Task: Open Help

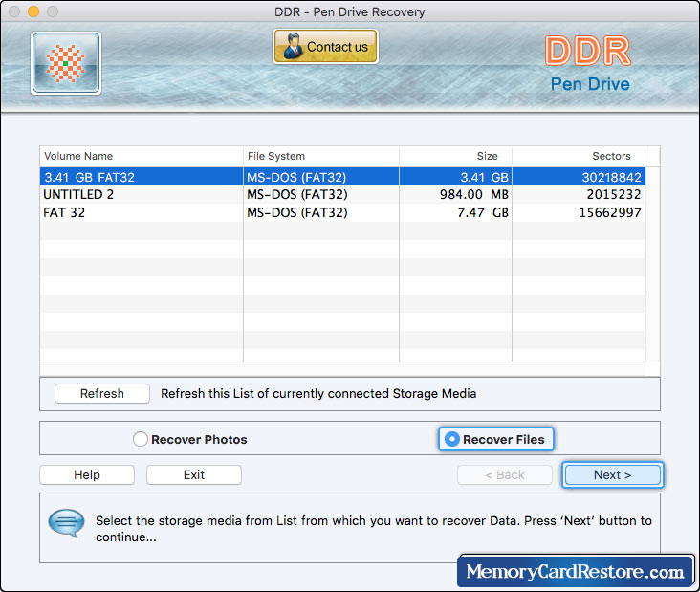Action: [87, 474]
